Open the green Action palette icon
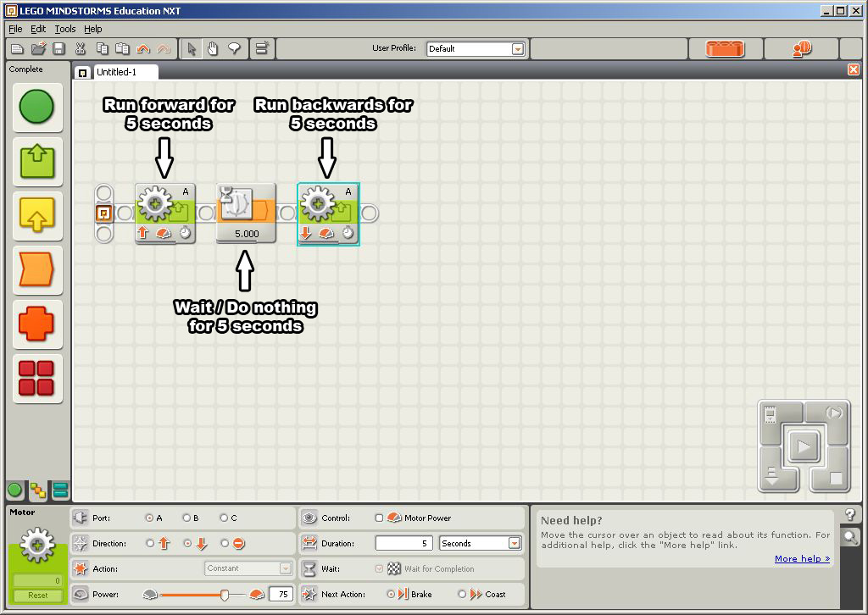The height and width of the screenshot is (615, 868). pyautogui.click(x=36, y=161)
